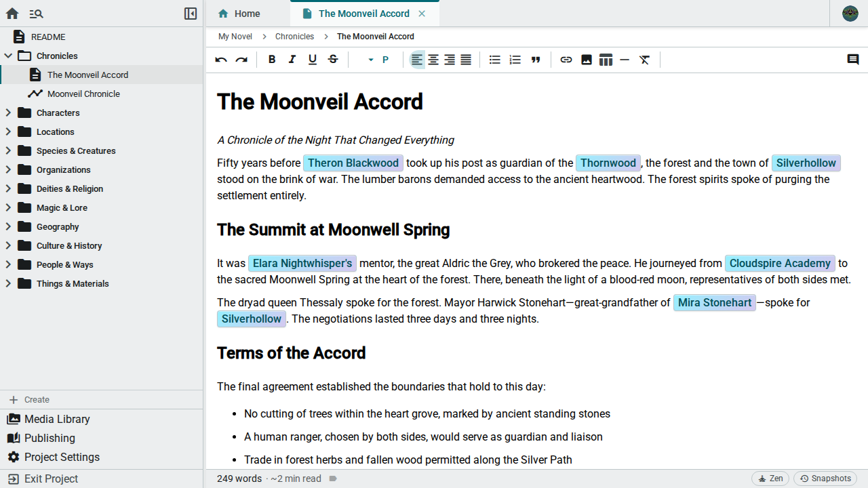Click the Redo arrow in the editor toolbar
868x488 pixels.
pyautogui.click(x=241, y=60)
